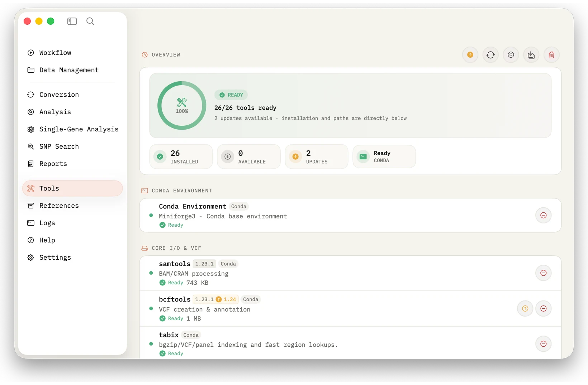The image size is (588, 385).
Task: Click the Conda tag beside Conda Environment
Action: click(x=239, y=207)
